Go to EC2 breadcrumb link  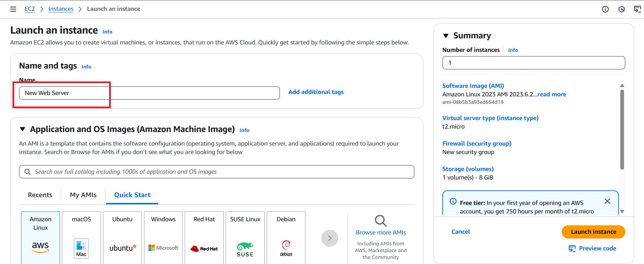point(30,9)
